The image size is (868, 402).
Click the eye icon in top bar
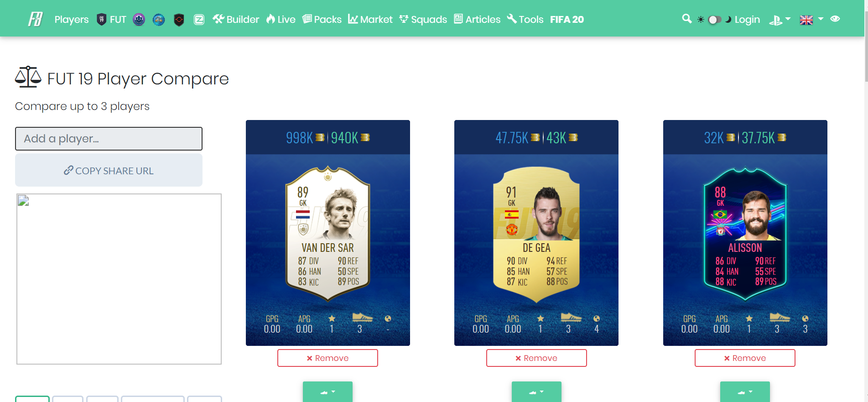[x=835, y=19]
